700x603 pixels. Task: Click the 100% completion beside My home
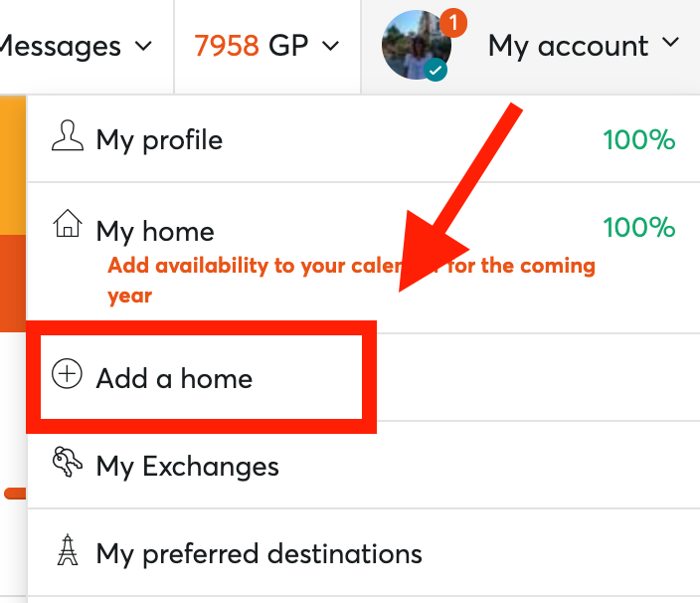pyautogui.click(x=638, y=227)
